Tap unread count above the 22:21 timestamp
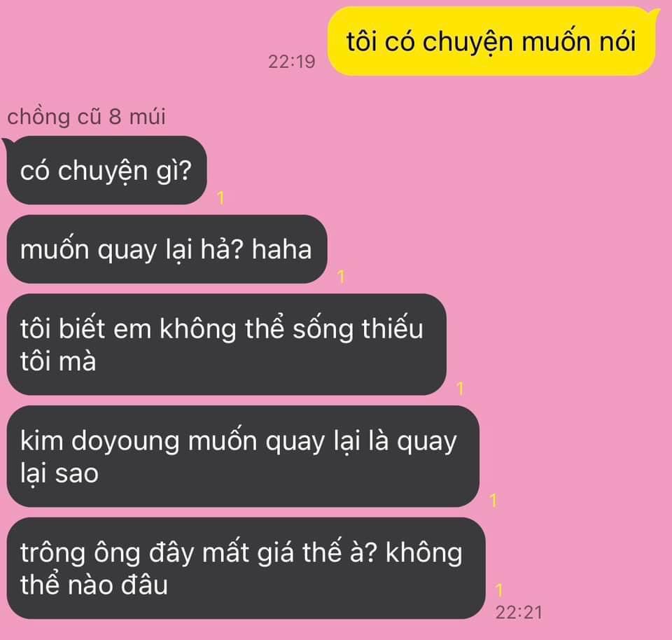Viewport: 672px width, 640px height. click(x=499, y=590)
